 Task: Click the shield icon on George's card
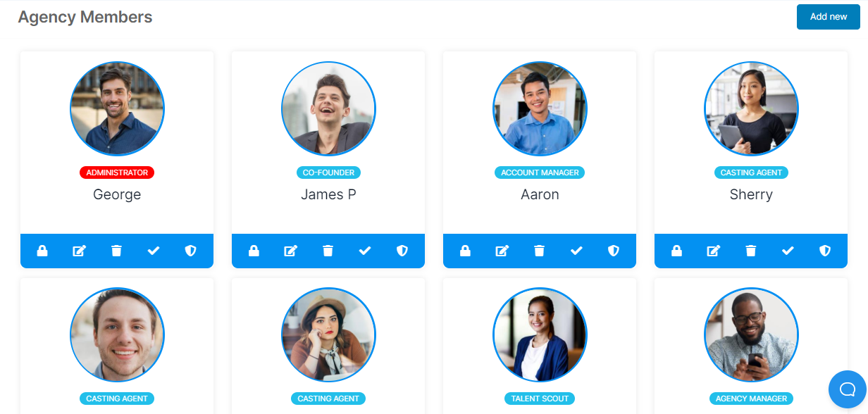[x=191, y=251]
